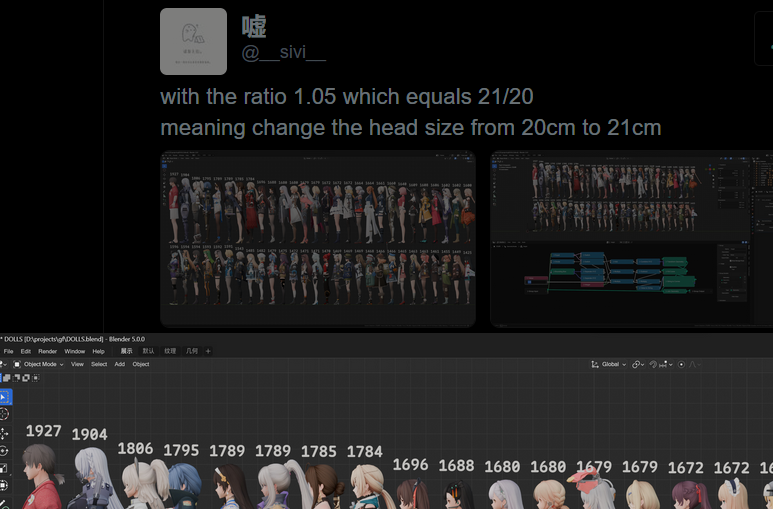
Task: Click the user avatar of 嘘
Action: (194, 41)
